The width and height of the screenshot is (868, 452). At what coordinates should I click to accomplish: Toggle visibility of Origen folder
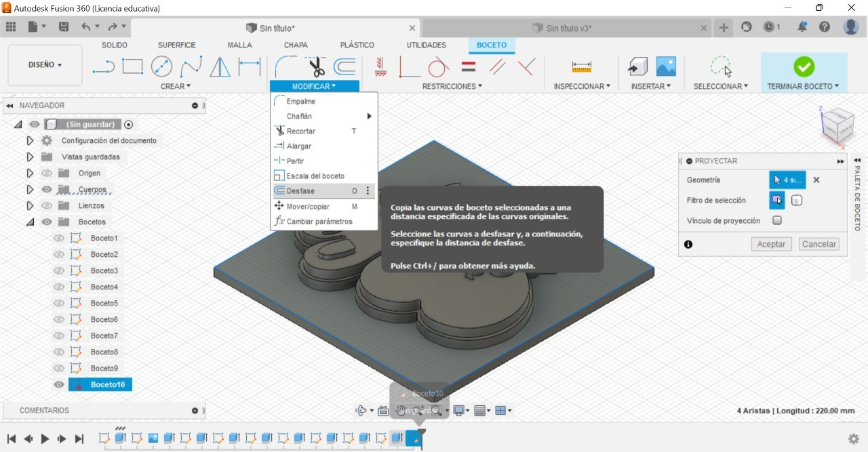click(x=47, y=173)
